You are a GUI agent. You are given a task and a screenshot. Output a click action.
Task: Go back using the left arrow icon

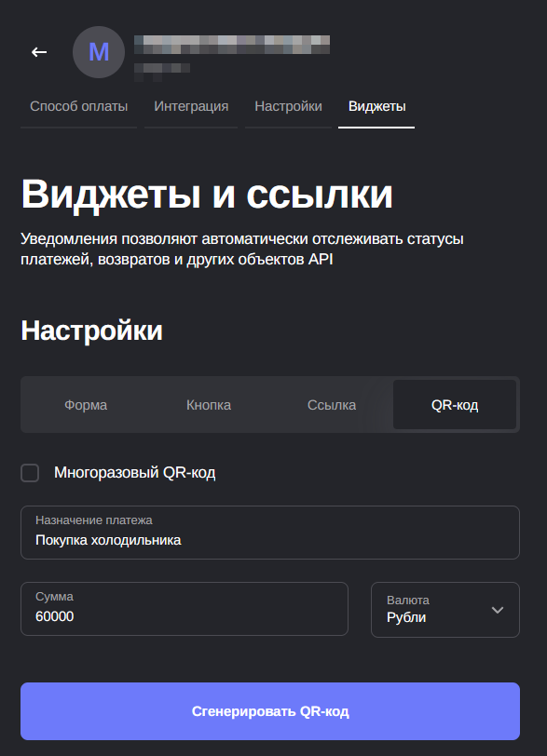(39, 52)
